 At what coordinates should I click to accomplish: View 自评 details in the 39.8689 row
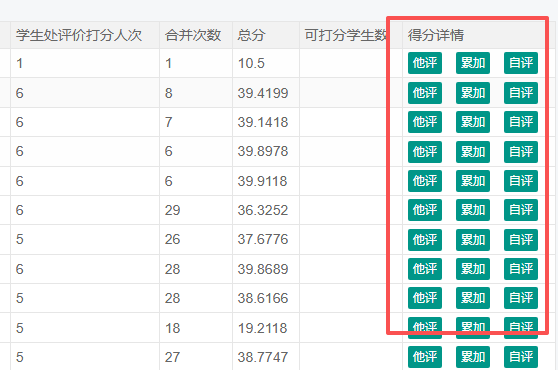pos(521,269)
